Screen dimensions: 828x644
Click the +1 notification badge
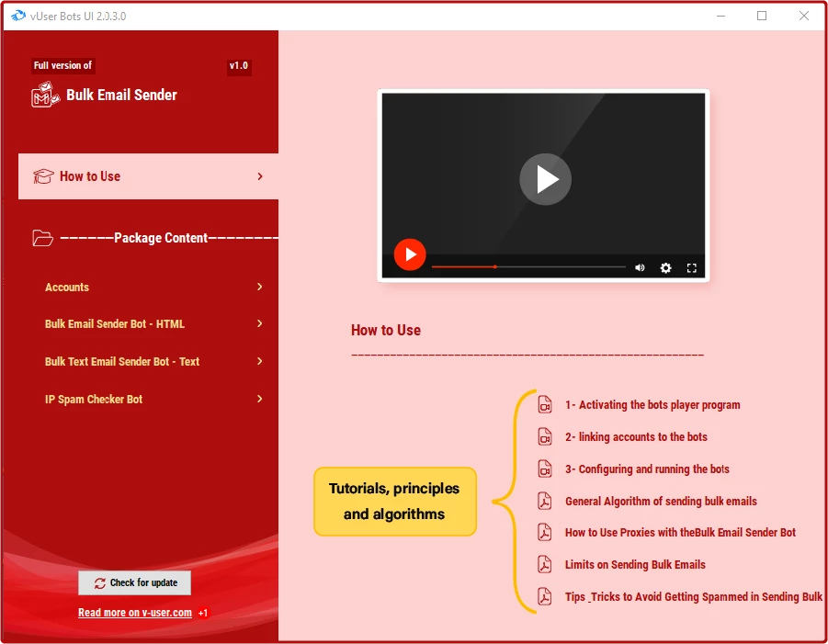coord(203,613)
